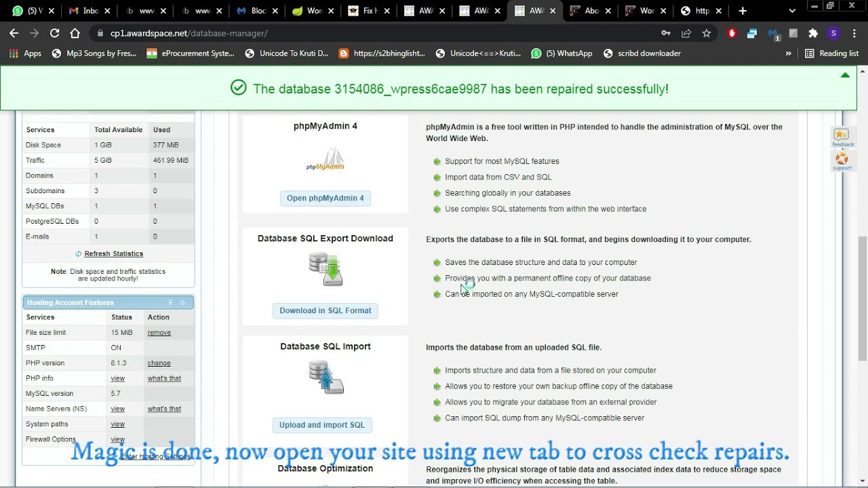This screenshot has height=488, width=868.
Task: Go forward in browser
Action: (x=34, y=33)
